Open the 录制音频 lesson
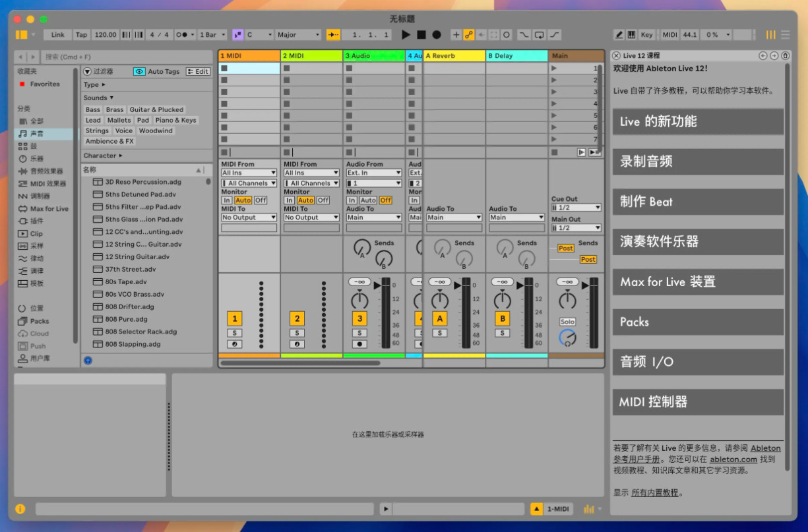 click(698, 162)
